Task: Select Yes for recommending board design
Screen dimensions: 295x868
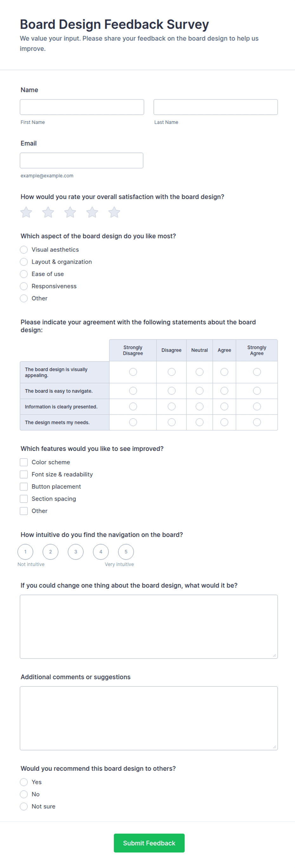Action: coord(23,782)
